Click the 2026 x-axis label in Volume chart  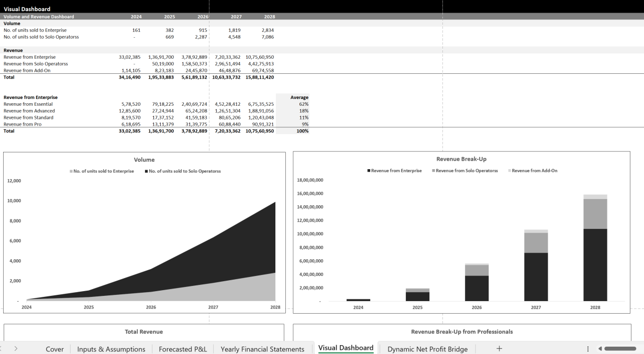click(x=151, y=307)
